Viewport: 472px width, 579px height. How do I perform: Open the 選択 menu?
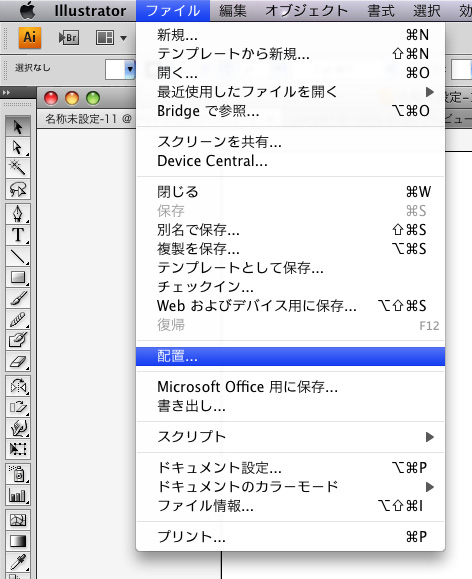427,11
